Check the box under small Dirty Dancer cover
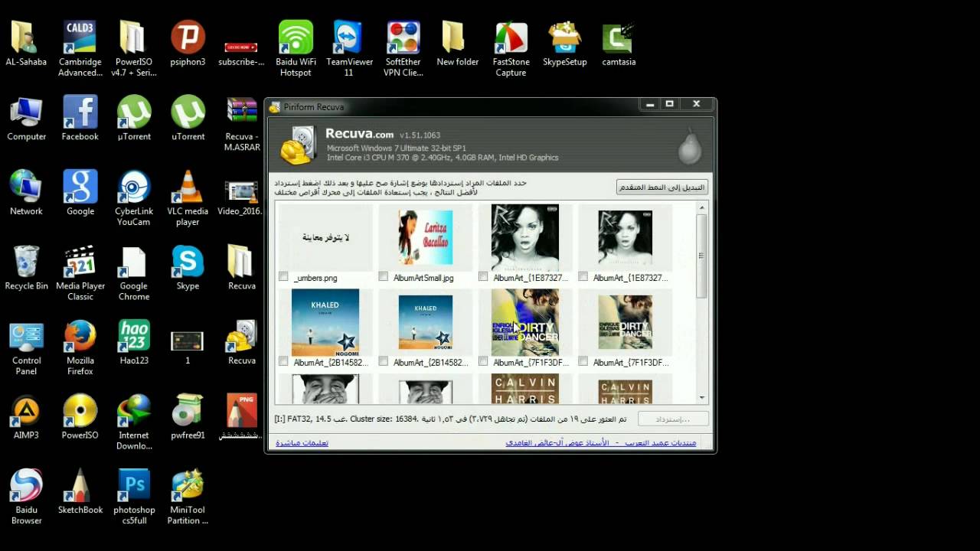Screen dimensions: 980x551 (583, 361)
